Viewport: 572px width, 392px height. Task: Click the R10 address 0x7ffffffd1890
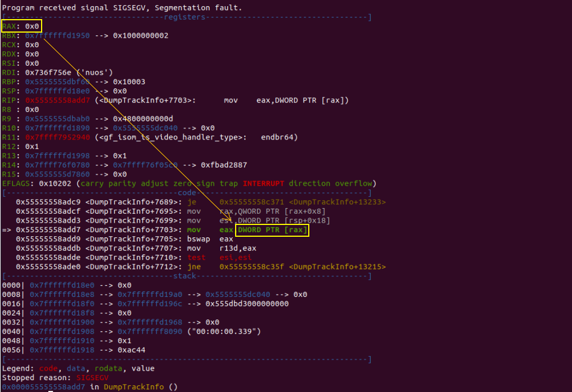57,128
